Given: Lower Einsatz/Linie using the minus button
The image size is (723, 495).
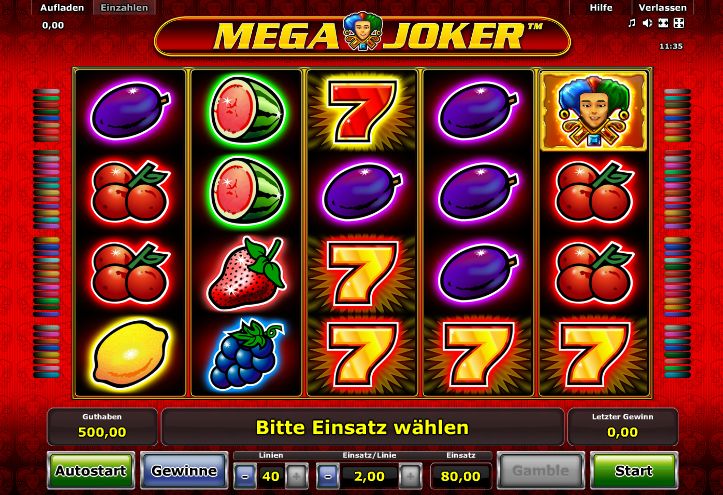Looking at the screenshot, I should point(328,476).
